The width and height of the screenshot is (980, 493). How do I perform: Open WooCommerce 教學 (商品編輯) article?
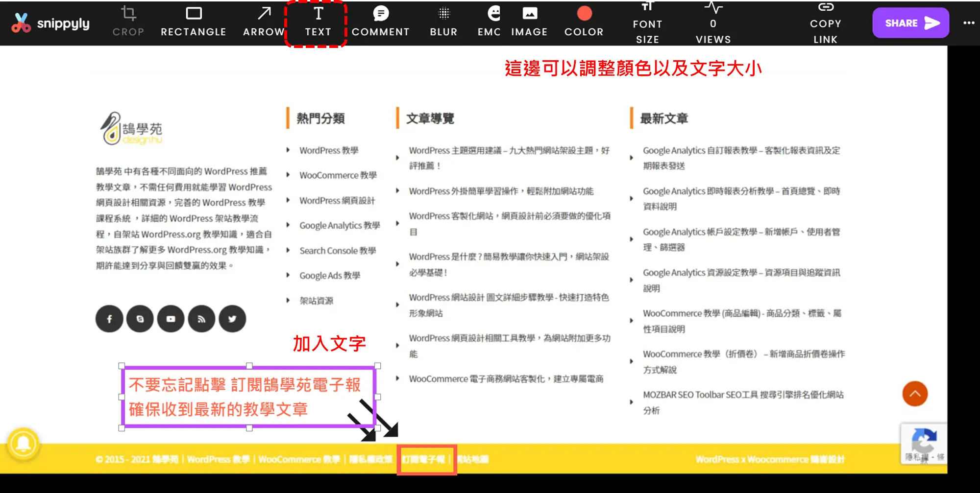tap(742, 321)
